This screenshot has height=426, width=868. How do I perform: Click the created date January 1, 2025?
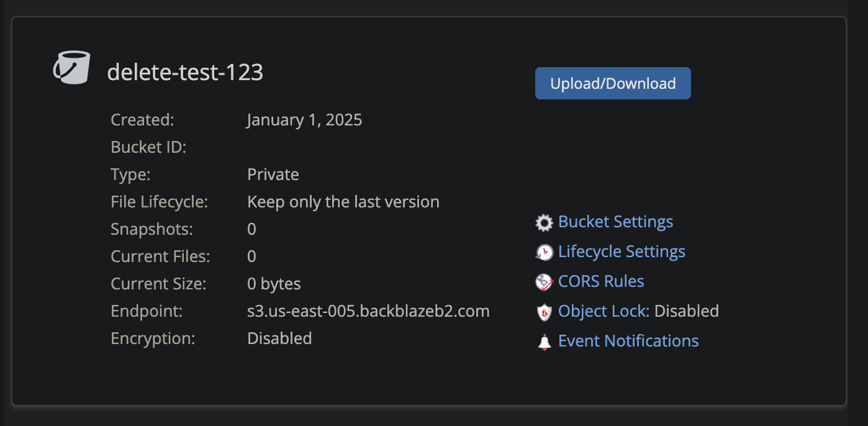click(304, 120)
